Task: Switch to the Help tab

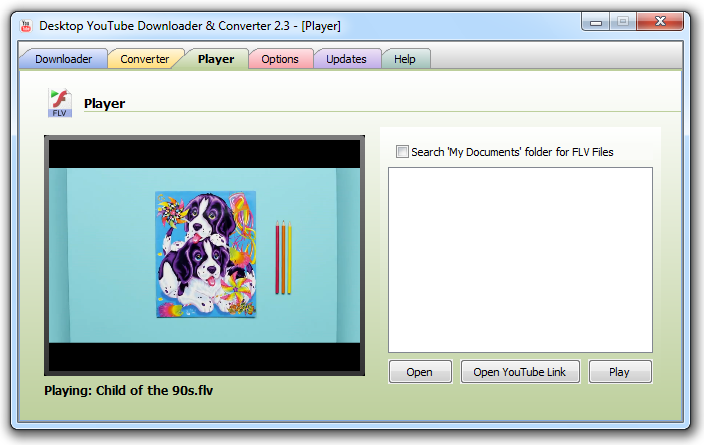Action: click(405, 59)
